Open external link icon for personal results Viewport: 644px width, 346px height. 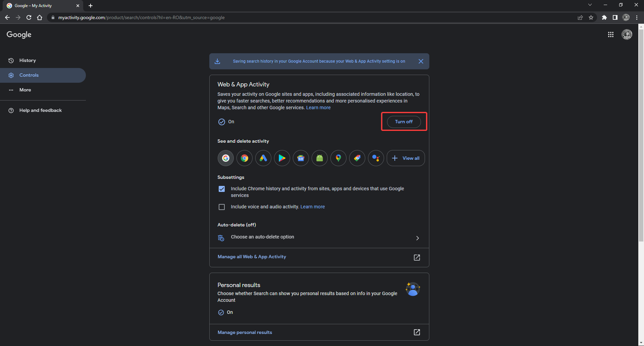417,332
